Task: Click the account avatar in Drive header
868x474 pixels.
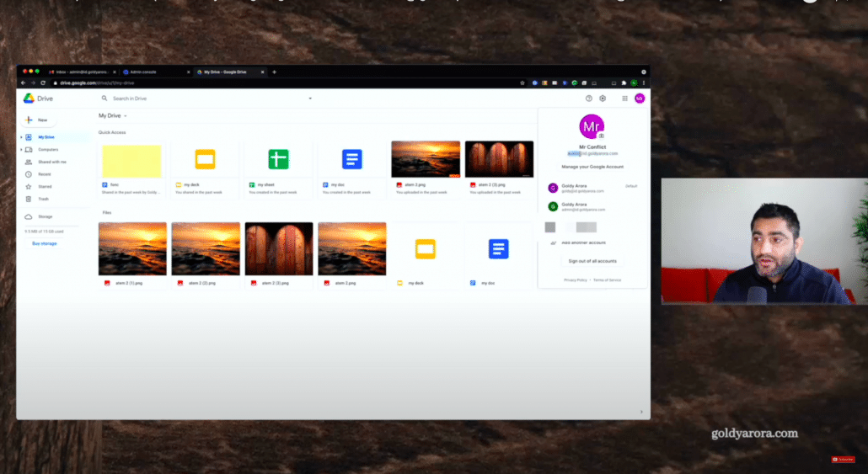Action: (640, 99)
